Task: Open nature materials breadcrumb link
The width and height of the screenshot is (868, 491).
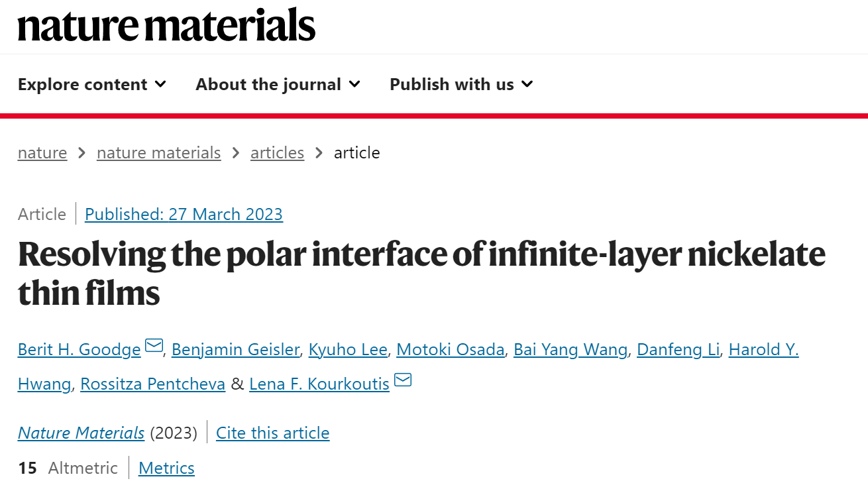Action: (159, 152)
